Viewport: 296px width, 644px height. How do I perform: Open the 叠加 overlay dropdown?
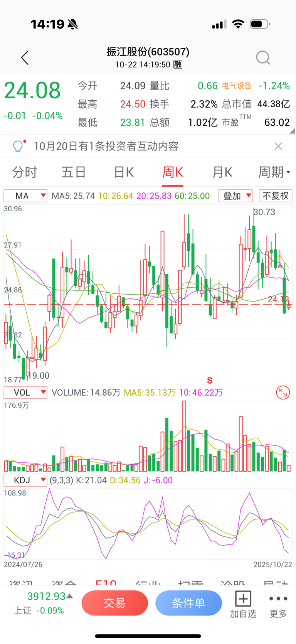(x=235, y=196)
